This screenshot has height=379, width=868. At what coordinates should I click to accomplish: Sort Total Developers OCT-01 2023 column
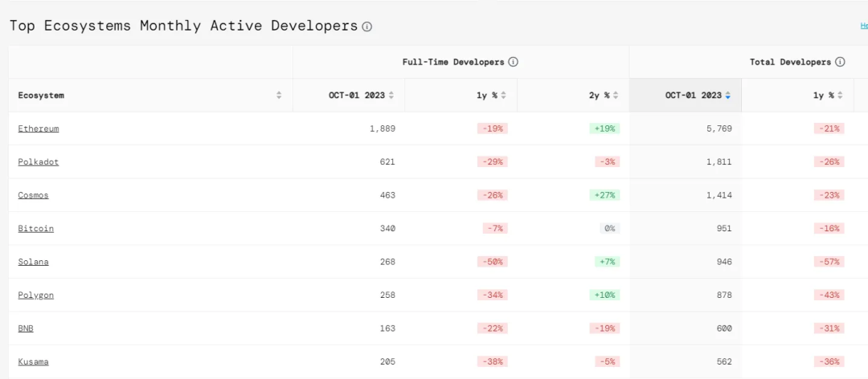[x=727, y=95]
